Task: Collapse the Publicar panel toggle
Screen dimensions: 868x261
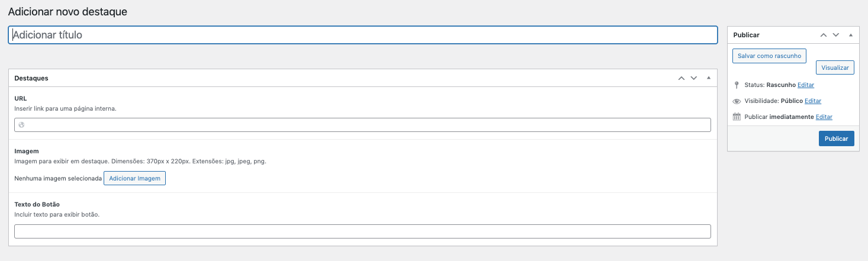Action: coord(851,35)
